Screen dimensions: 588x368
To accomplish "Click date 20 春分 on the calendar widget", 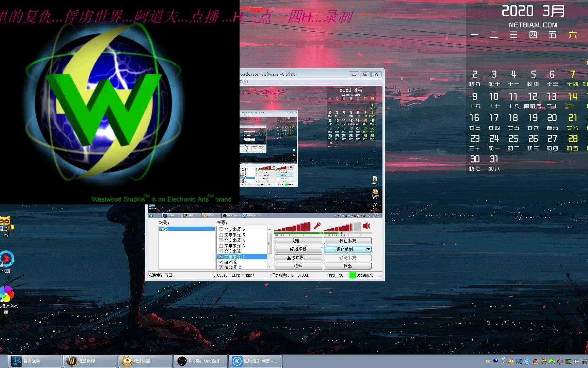I will coord(552,121).
